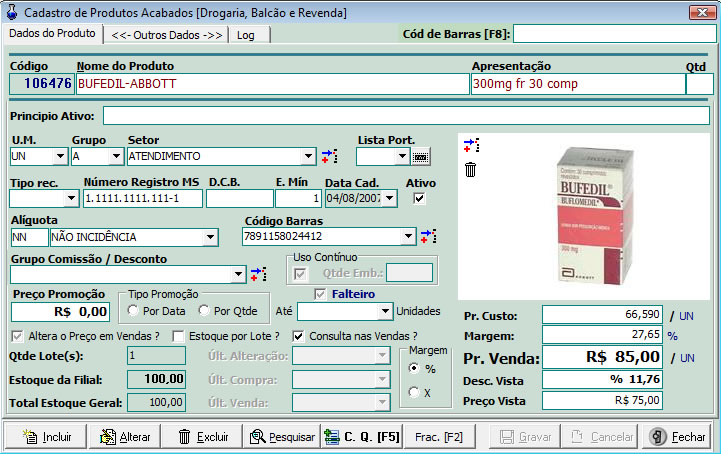This screenshot has height=454, width=721.
Task: Click the Bufedil product image
Action: (x=595, y=216)
